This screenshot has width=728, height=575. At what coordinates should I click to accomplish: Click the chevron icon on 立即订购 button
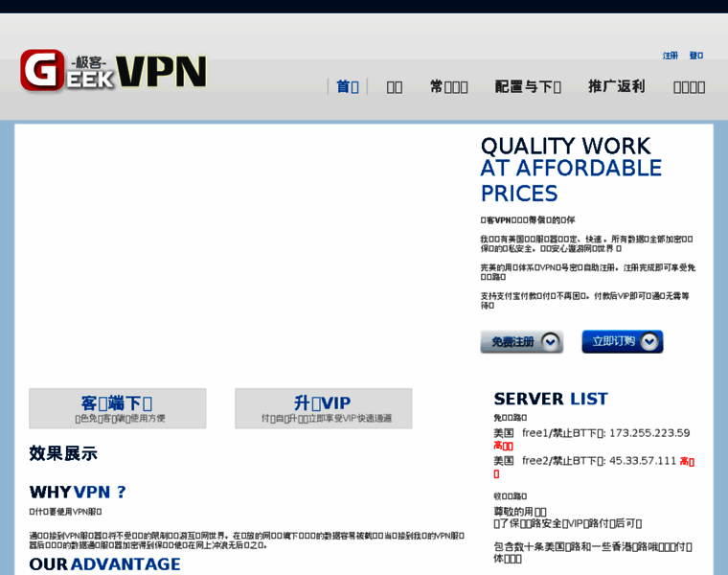[649, 342]
